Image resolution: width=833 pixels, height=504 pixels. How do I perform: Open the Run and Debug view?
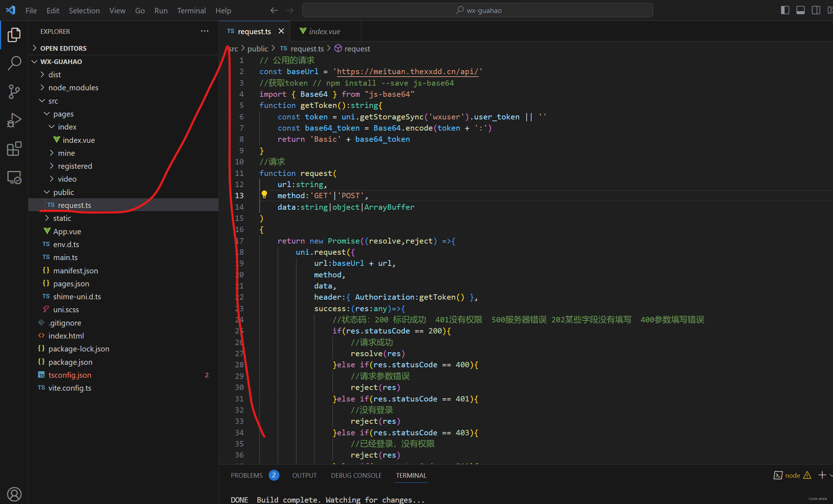pos(14,120)
